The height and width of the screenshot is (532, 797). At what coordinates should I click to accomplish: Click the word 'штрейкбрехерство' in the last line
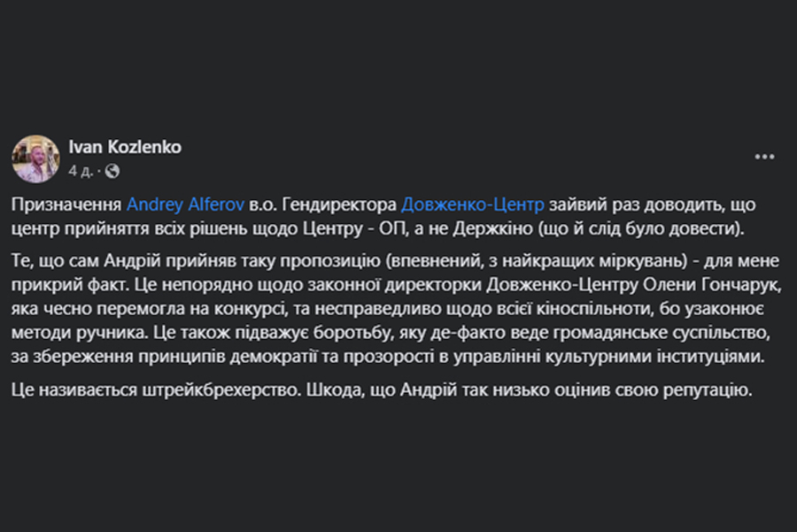(x=222, y=390)
